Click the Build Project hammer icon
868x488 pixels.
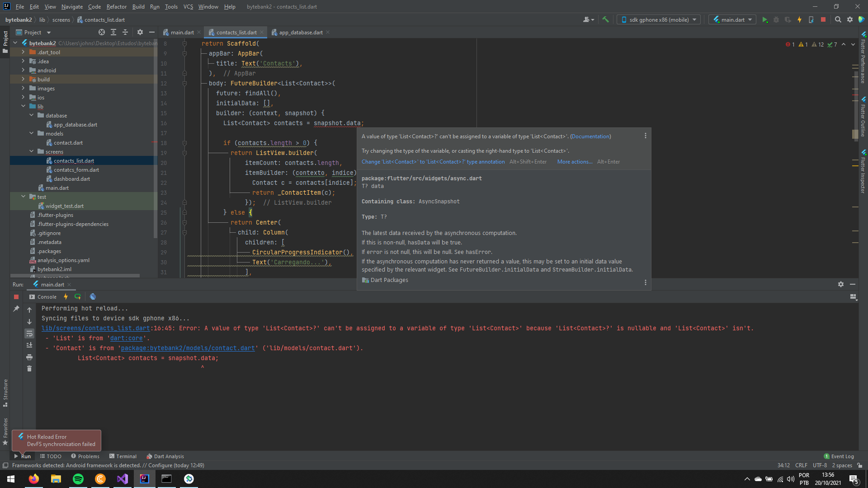pos(605,19)
